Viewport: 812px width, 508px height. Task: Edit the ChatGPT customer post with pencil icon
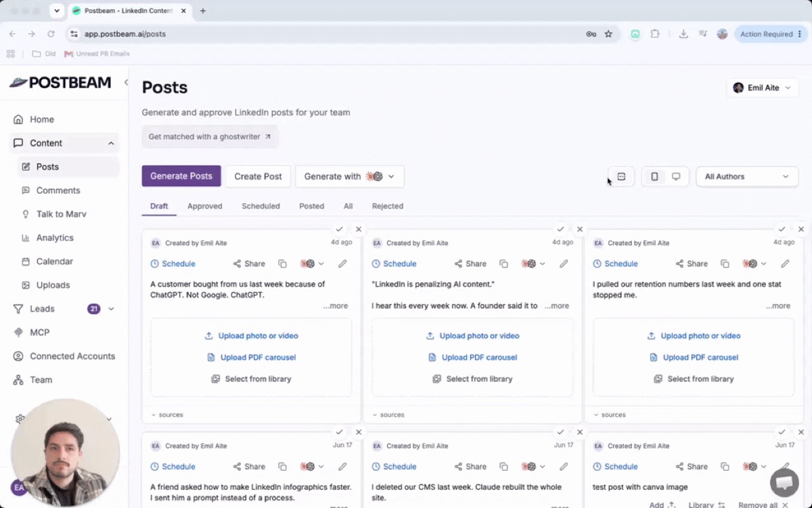(x=342, y=263)
